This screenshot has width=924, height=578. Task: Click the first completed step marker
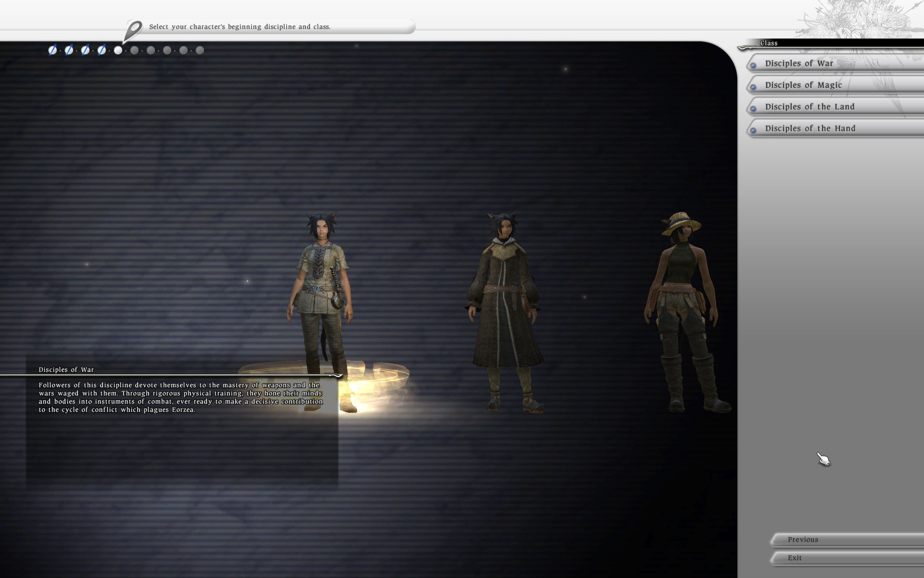52,50
